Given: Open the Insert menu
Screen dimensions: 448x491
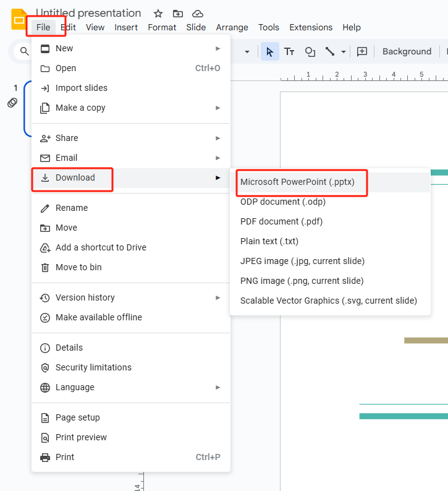Looking at the screenshot, I should 126,27.
